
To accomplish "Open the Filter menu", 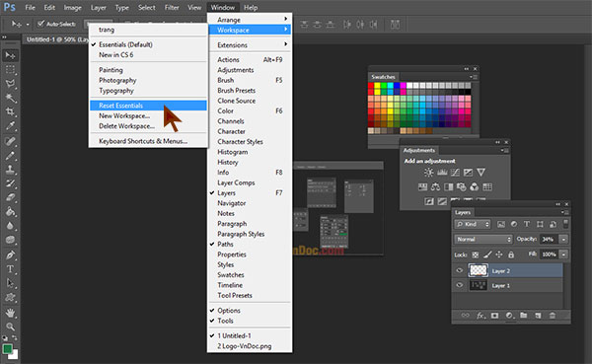I will 172,8.
